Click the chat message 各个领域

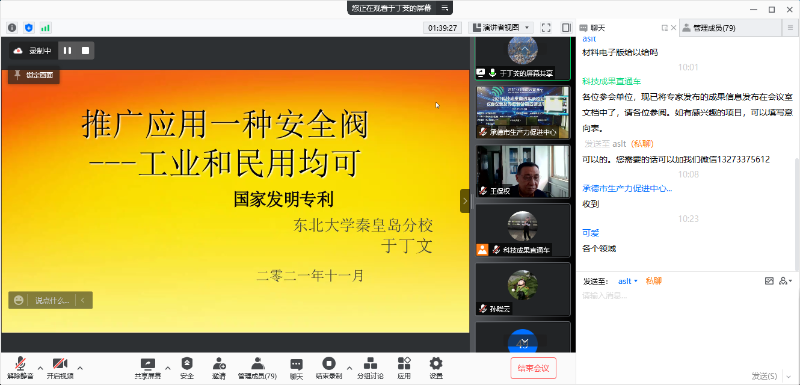pyautogui.click(x=599, y=249)
